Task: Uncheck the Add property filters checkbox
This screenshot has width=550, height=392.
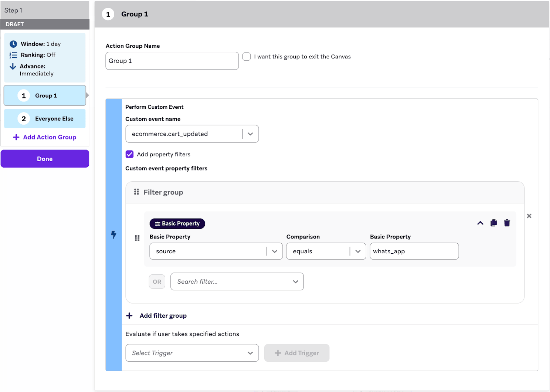Action: [129, 154]
